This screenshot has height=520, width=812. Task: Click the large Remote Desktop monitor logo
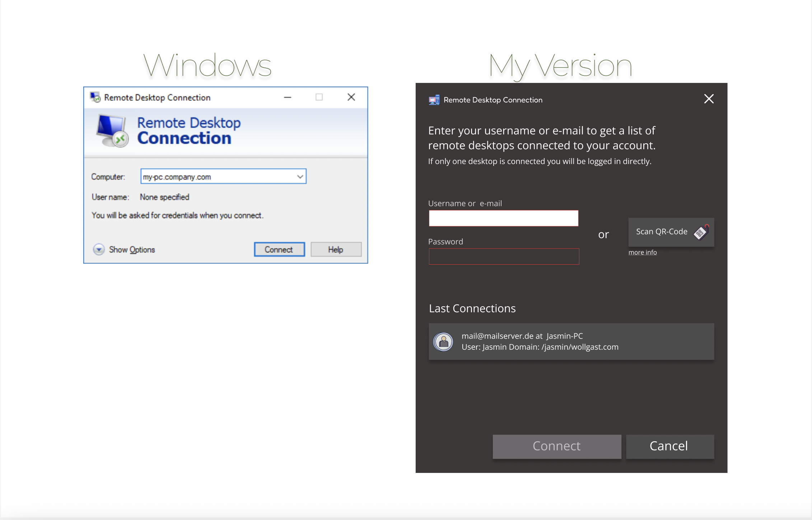(x=112, y=131)
